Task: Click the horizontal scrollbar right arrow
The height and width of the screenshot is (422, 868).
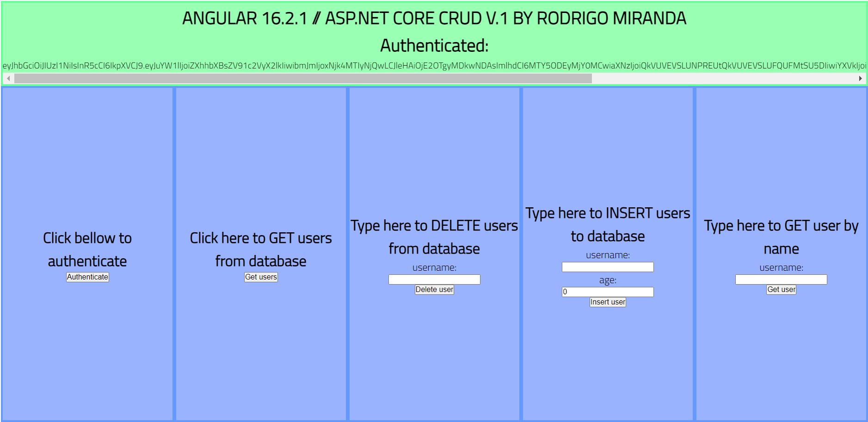Action: [x=860, y=79]
